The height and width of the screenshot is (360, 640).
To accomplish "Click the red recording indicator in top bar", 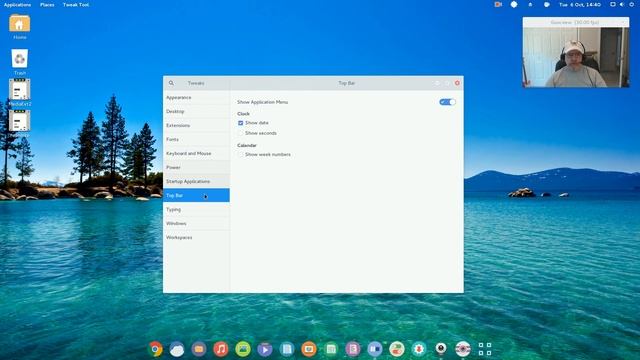I will click(x=498, y=4).
